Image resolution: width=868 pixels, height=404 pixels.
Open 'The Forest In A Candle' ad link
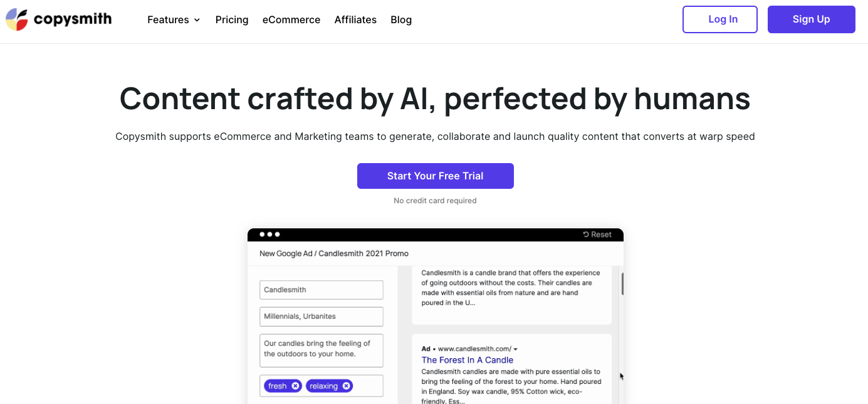coord(467,360)
